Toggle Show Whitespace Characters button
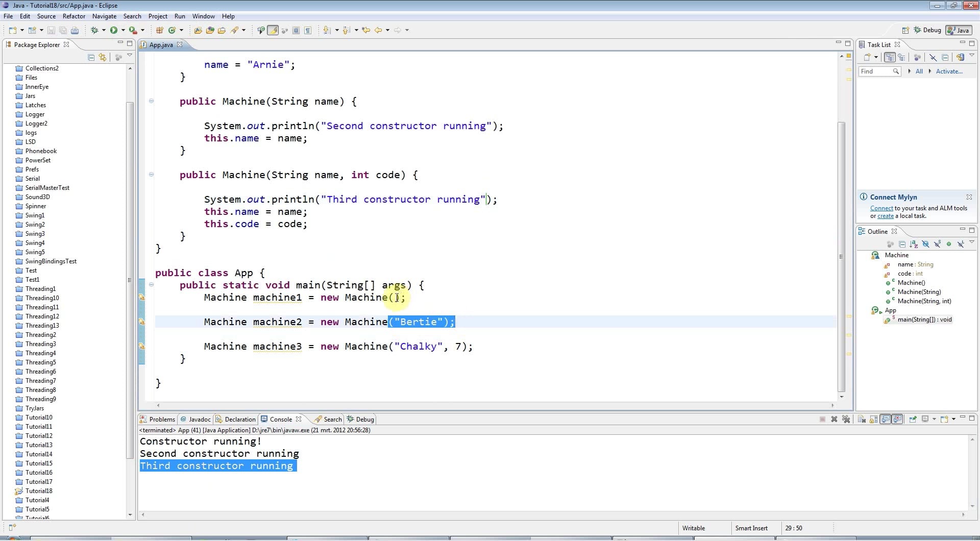This screenshot has height=541, width=980. pos(308,30)
